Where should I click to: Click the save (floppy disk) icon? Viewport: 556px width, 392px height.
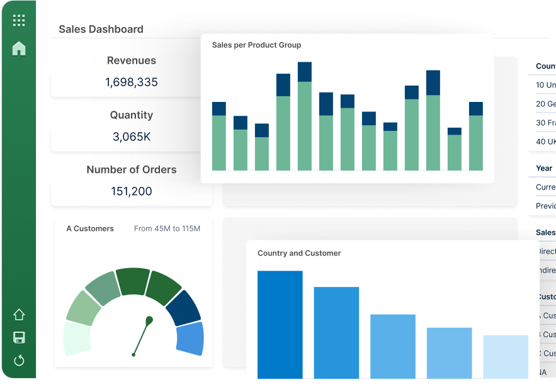pyautogui.click(x=19, y=338)
